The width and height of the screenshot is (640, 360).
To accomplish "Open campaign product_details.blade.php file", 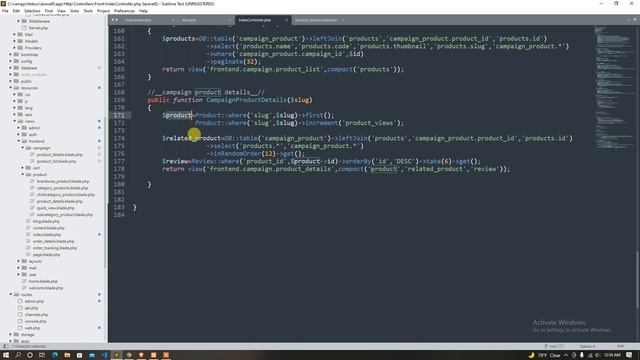I will (60, 155).
